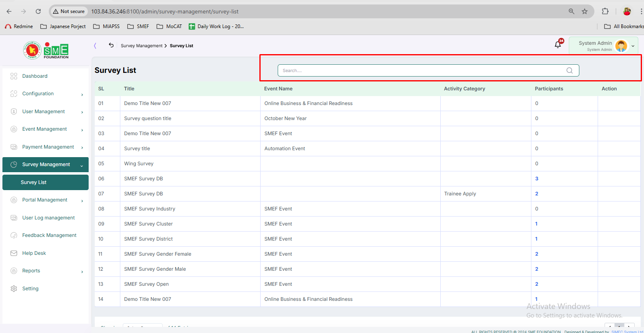Select the 'Survey question title' row title
This screenshot has height=333, width=644.
click(148, 118)
